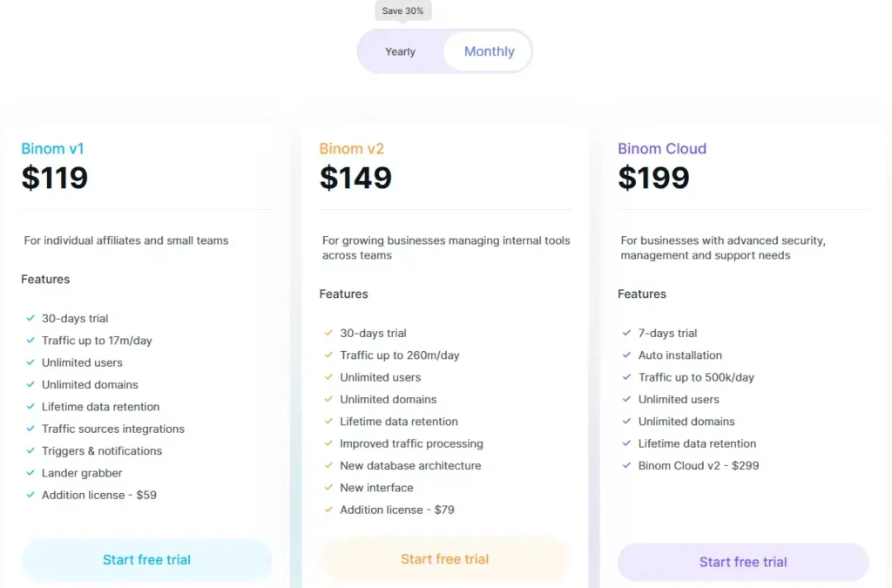Open the Binom v1 plan link

click(52, 148)
